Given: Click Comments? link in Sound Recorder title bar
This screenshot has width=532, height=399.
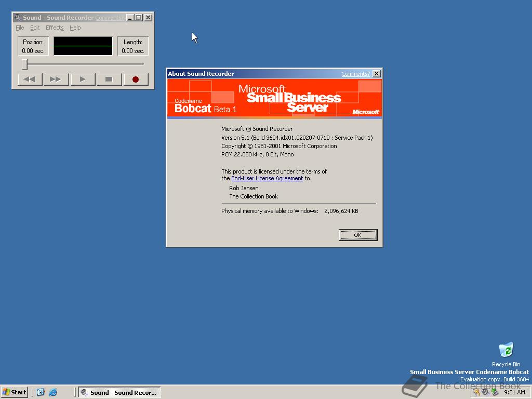Looking at the screenshot, I should coord(109,18).
